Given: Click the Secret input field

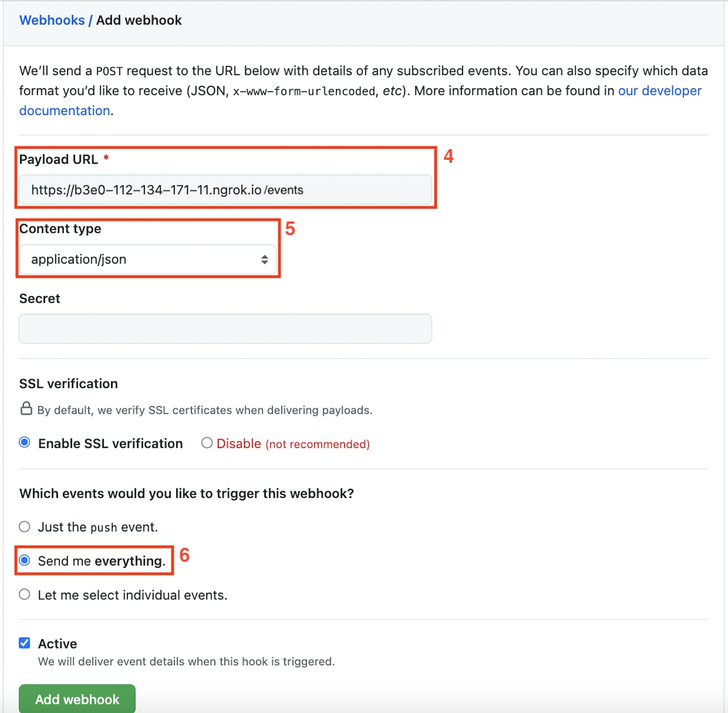Looking at the screenshot, I should tap(226, 328).
